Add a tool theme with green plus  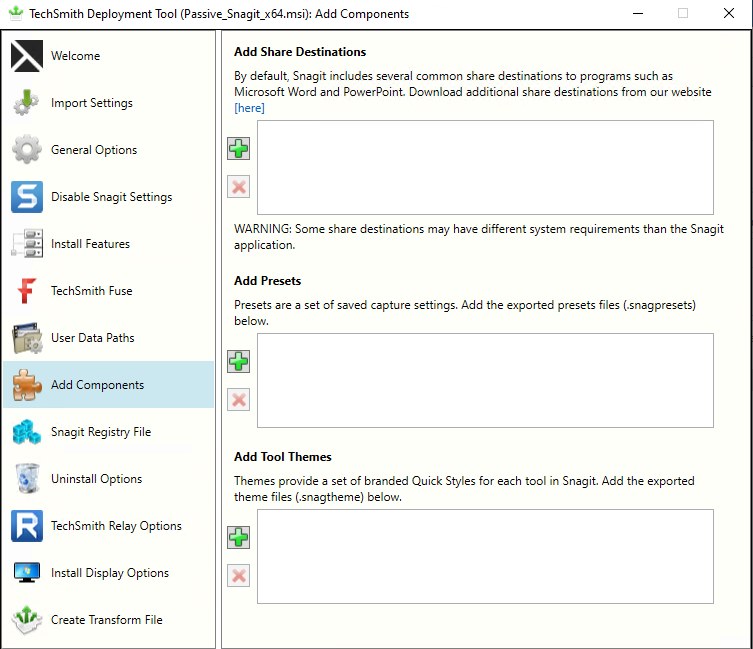coord(238,537)
